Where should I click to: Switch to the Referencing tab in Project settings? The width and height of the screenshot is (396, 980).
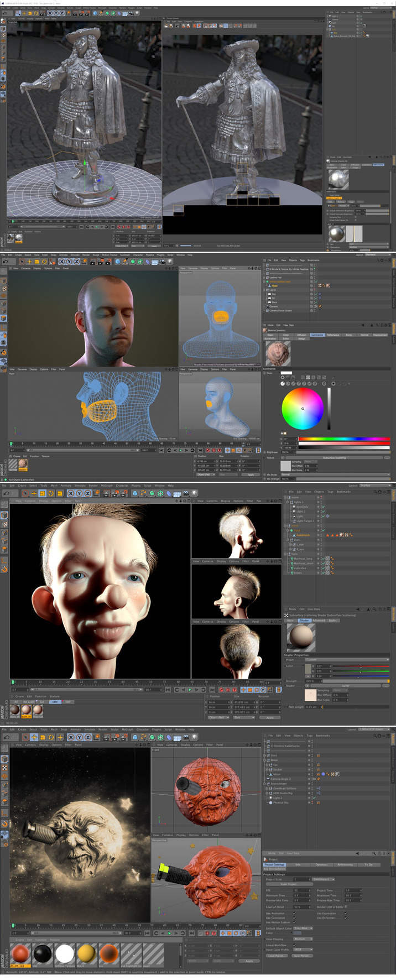tap(345, 864)
